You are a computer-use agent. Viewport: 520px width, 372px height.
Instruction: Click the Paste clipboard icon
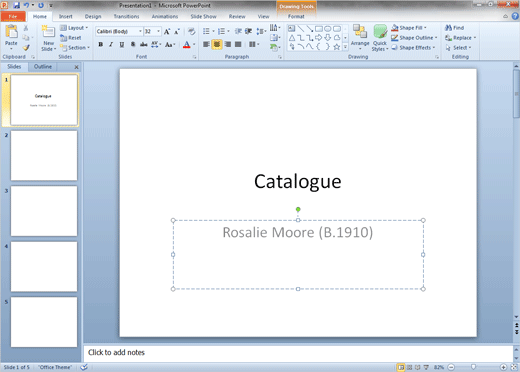[x=11, y=32]
